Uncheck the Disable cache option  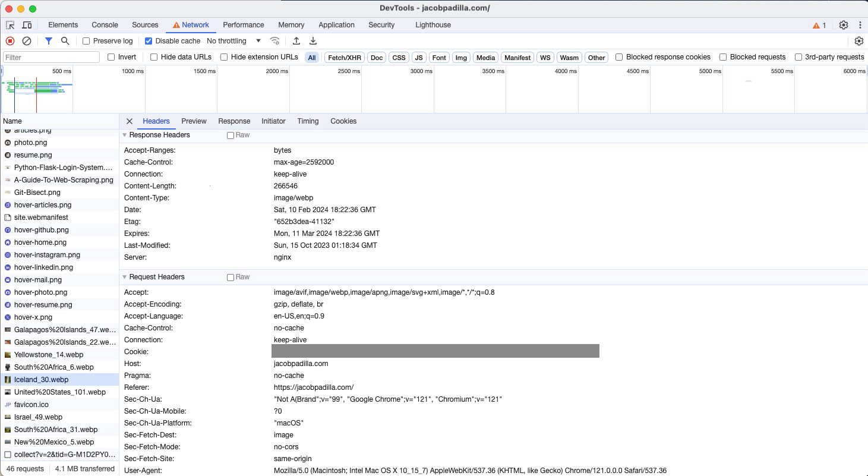(148, 41)
